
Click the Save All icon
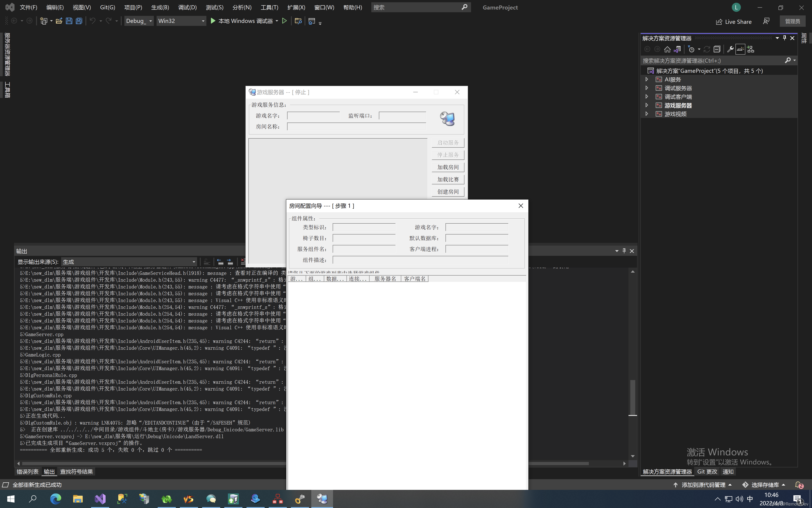tap(79, 21)
